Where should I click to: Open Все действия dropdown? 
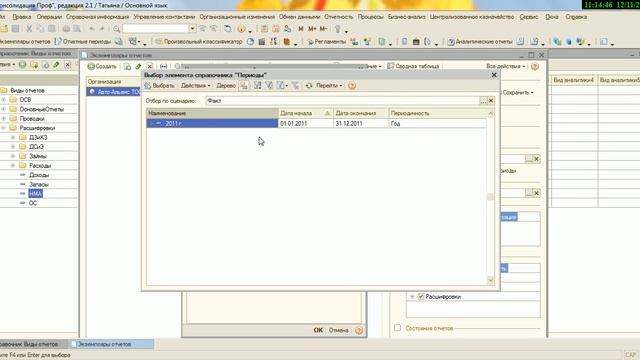(x=505, y=66)
